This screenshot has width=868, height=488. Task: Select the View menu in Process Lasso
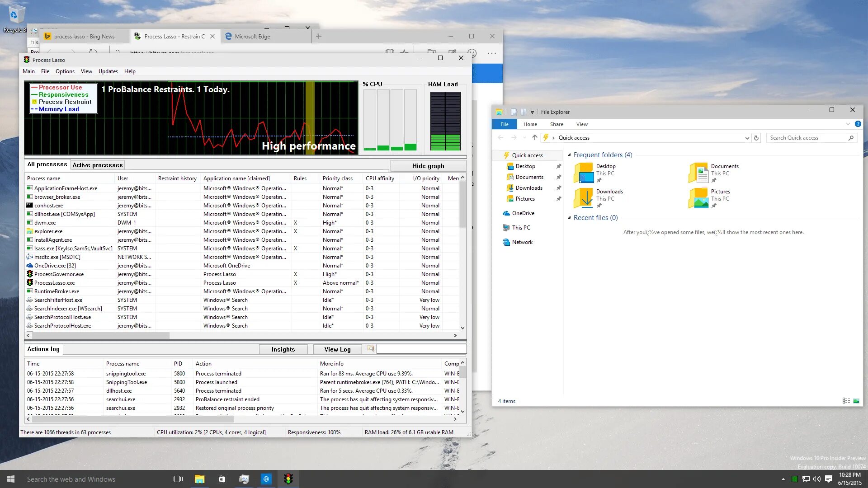click(86, 71)
